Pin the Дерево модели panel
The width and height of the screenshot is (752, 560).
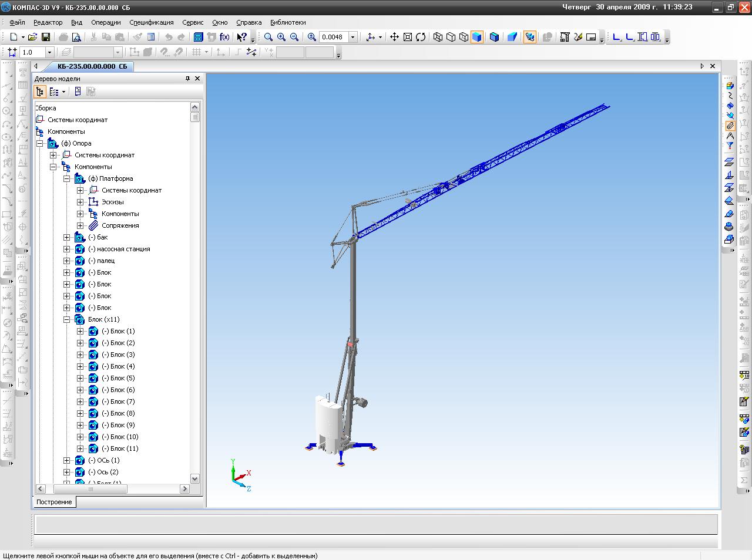tap(188, 79)
